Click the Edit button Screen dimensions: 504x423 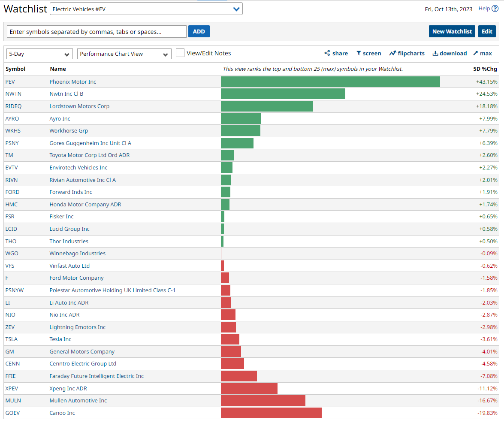(487, 31)
